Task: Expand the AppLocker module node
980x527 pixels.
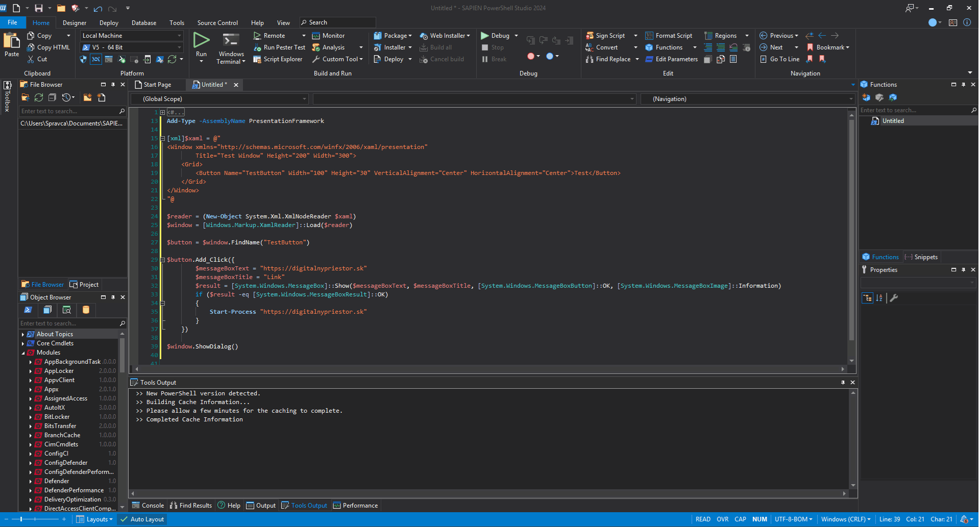Action: 31,371
